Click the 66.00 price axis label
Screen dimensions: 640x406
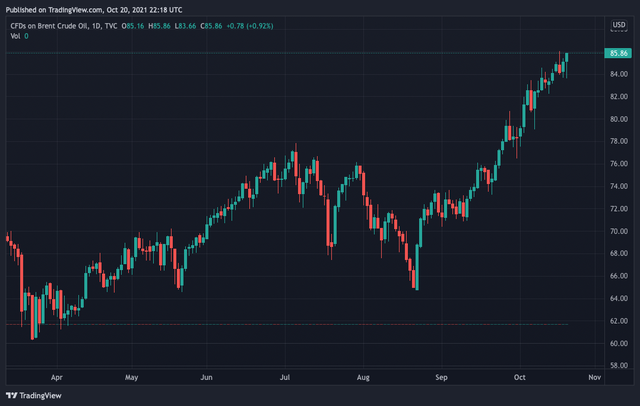tap(619, 276)
